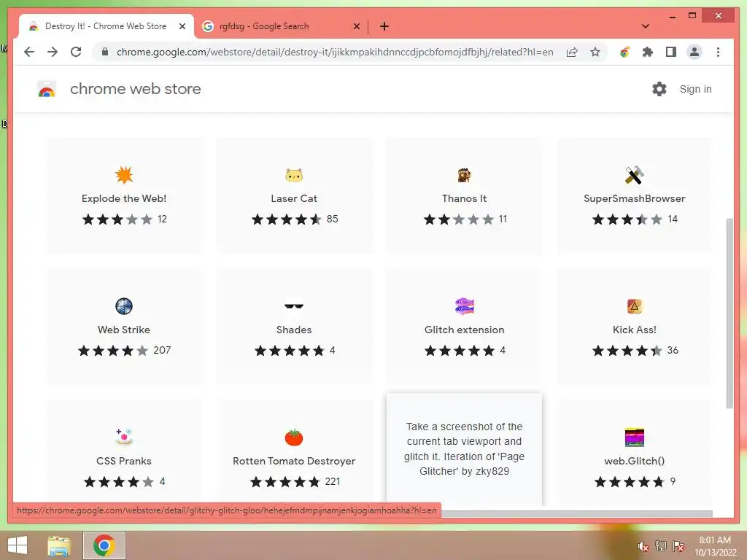Open Chrome Web Store settings gear
Image resolution: width=747 pixels, height=560 pixels.
(659, 89)
